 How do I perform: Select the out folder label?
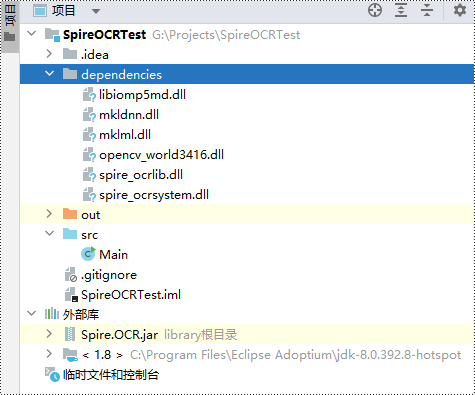[x=90, y=215]
